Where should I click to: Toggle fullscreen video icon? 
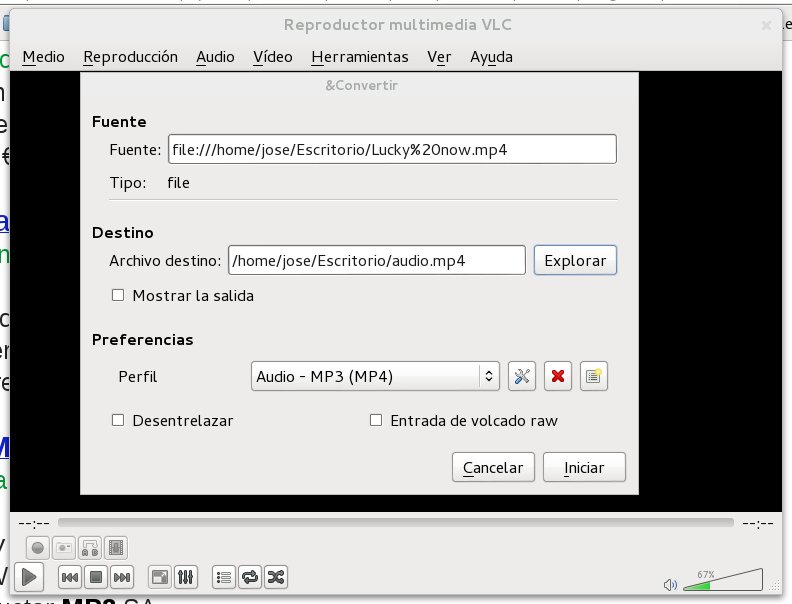tap(160, 577)
